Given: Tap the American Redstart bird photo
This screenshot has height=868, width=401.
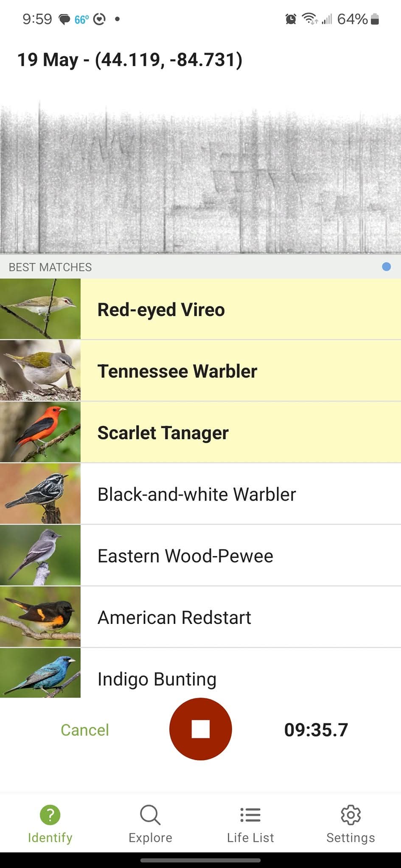Looking at the screenshot, I should (40, 617).
